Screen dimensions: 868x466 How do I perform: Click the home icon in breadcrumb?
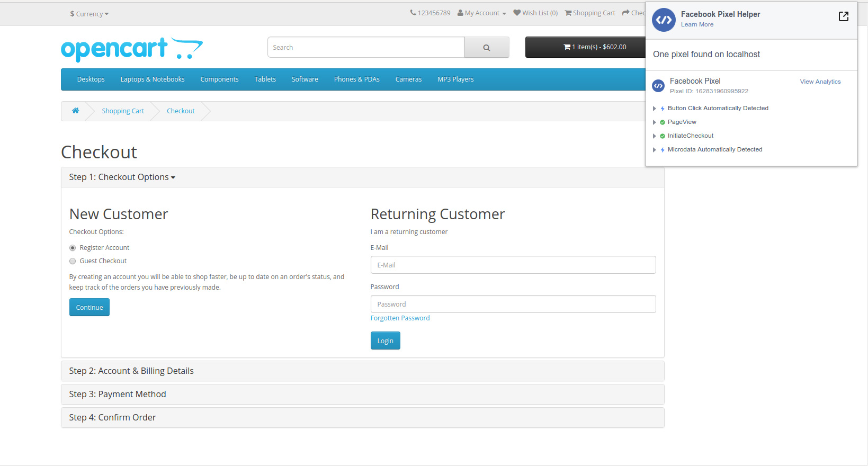pyautogui.click(x=76, y=111)
